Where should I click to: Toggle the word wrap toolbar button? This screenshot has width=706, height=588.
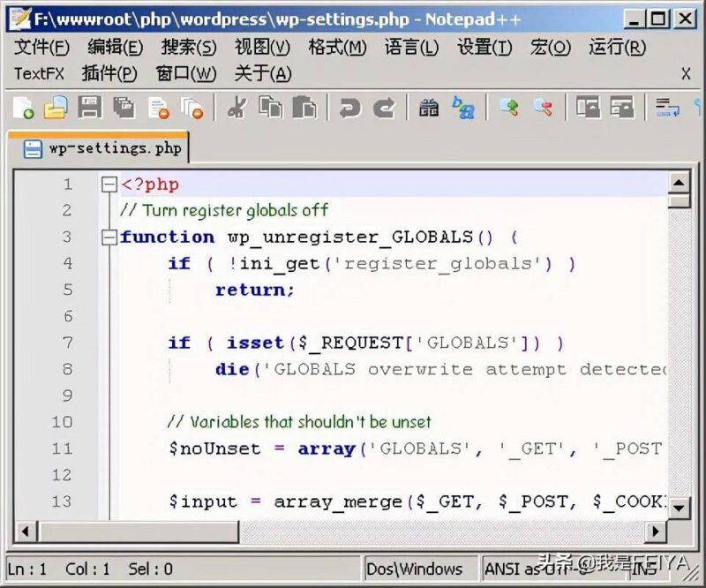[x=667, y=108]
